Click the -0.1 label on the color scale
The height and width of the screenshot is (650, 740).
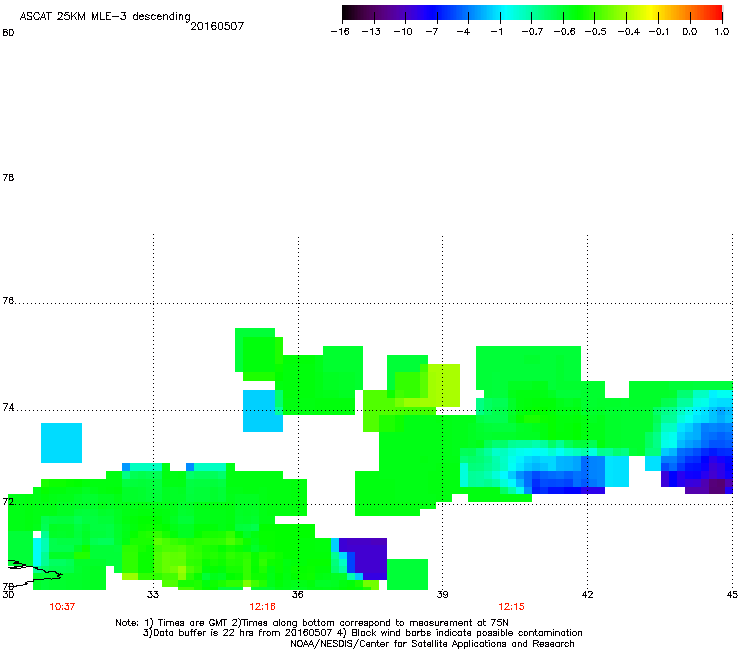click(x=659, y=32)
